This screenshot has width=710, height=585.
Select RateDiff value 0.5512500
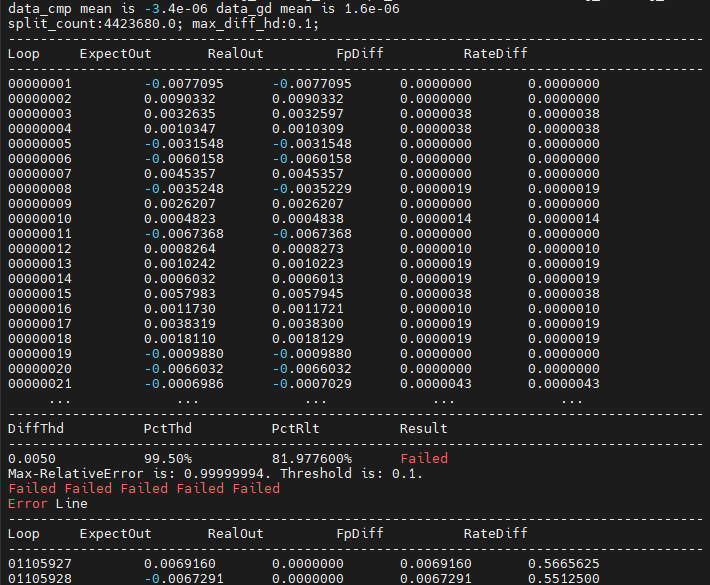pyautogui.click(x=563, y=579)
